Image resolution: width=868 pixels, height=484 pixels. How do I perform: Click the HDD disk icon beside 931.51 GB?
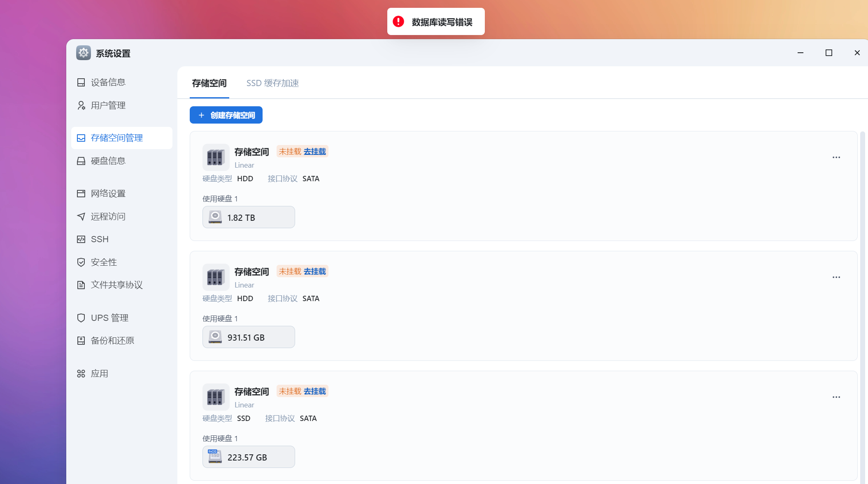(215, 337)
